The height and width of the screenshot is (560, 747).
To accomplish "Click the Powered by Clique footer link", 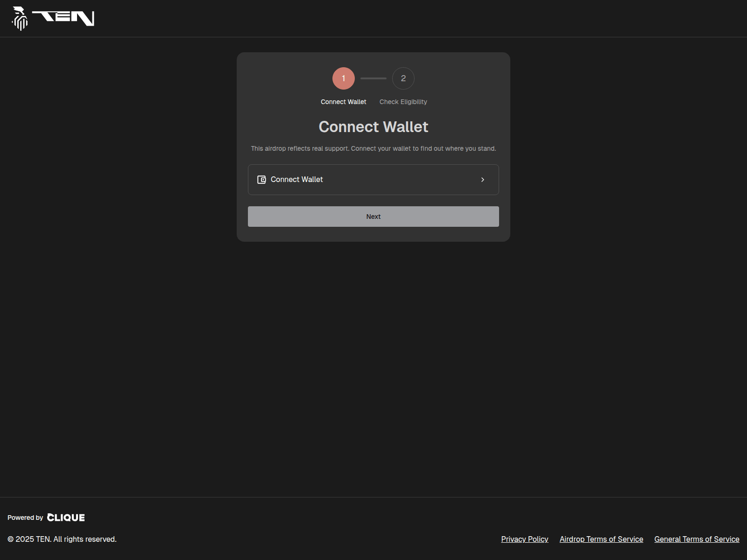I will tap(46, 517).
